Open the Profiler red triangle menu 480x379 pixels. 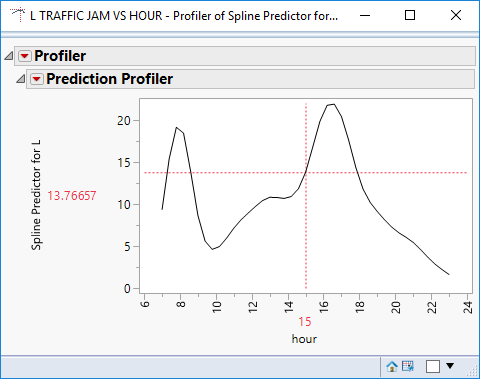[25, 56]
